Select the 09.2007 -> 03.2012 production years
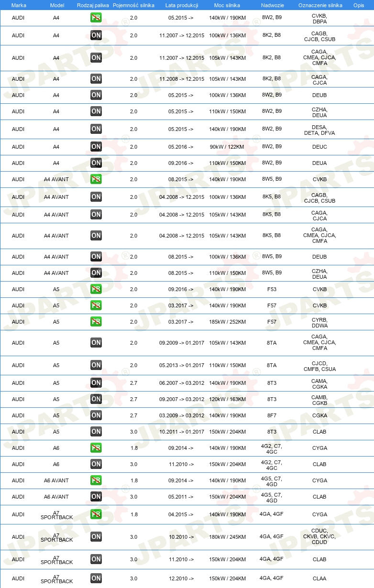This screenshot has height=588, width=374. (x=182, y=399)
